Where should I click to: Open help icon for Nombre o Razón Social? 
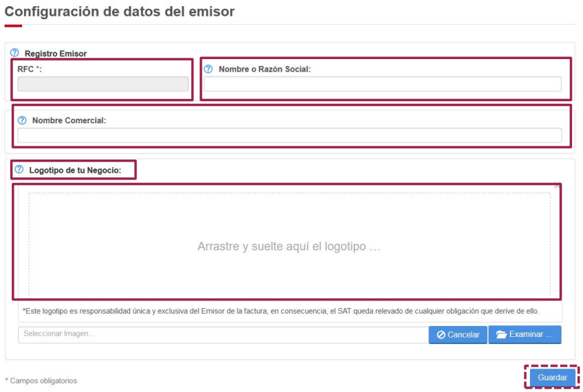[x=209, y=69]
